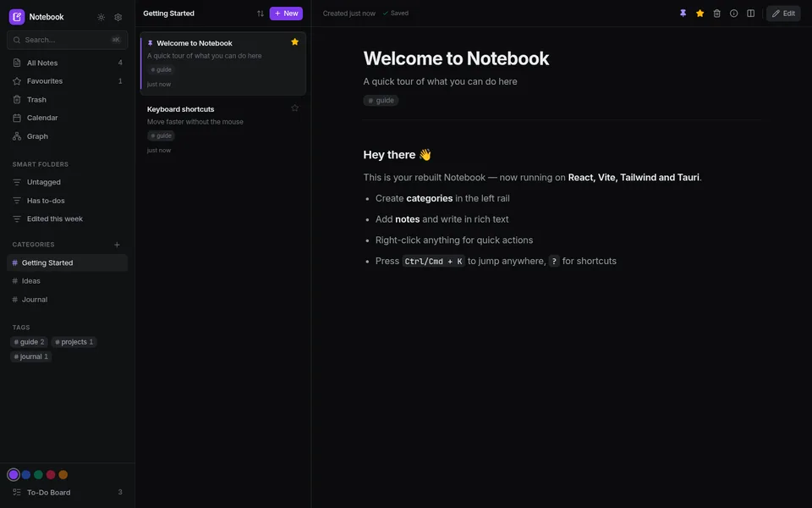Select the Getting Started category
Image resolution: width=812 pixels, height=508 pixels.
click(x=68, y=262)
